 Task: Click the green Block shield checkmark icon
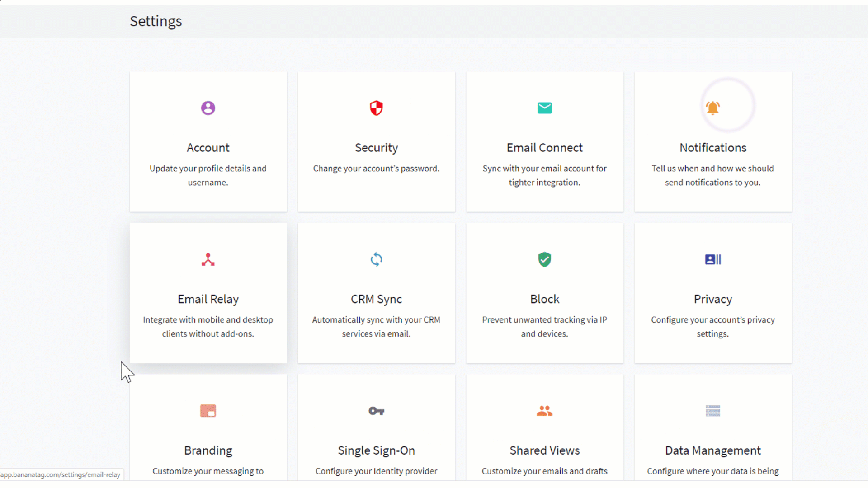point(544,259)
